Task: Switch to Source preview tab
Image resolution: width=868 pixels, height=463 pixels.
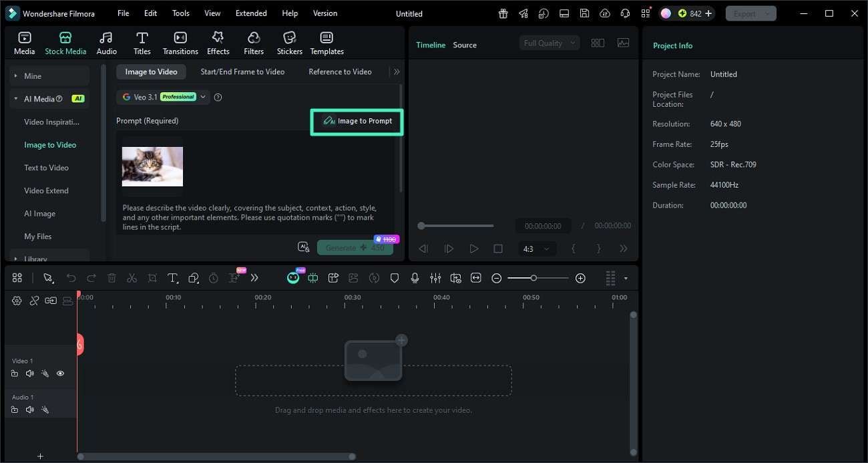Action: (x=465, y=45)
